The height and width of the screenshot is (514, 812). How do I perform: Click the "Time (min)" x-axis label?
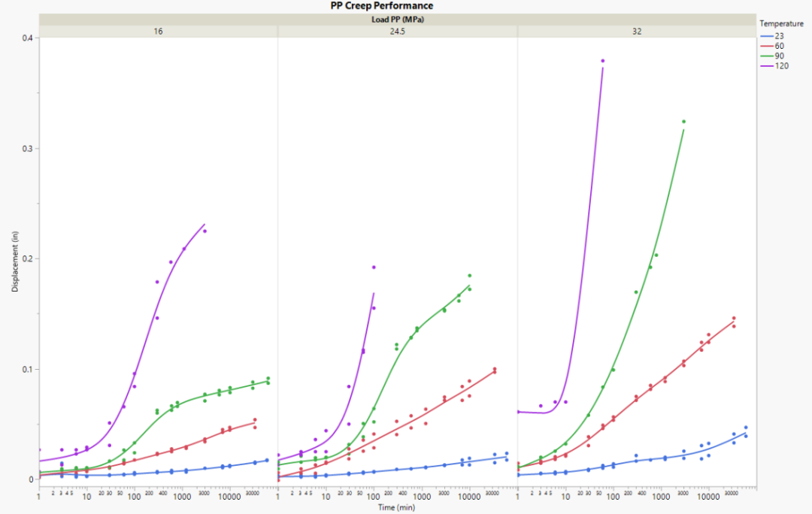(397, 509)
